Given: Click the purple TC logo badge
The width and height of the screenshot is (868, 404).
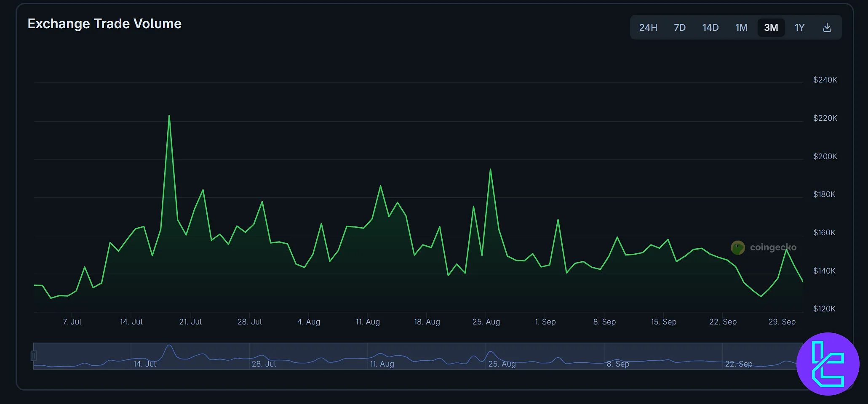Looking at the screenshot, I should click(x=828, y=364).
